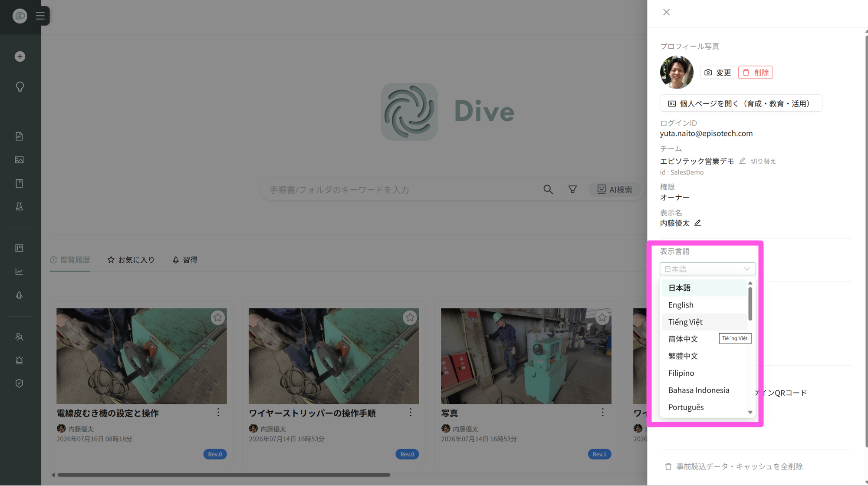Click the pencil icon beside エピソテック営業デモ team
This screenshot has width=868, height=486.
[x=742, y=161]
